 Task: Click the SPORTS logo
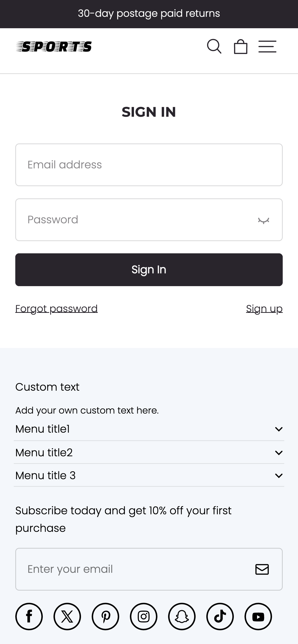click(x=54, y=47)
